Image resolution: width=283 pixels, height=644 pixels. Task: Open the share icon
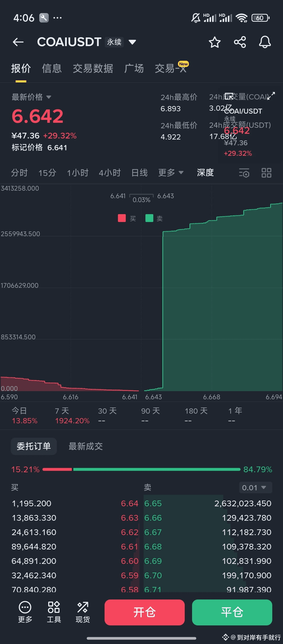point(240,42)
